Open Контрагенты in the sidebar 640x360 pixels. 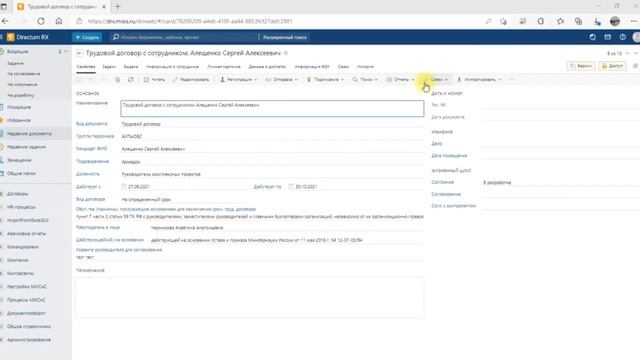tap(20, 273)
